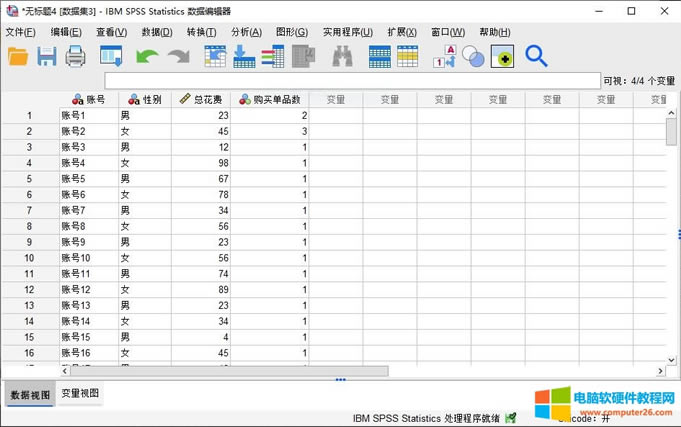
Task: Open the 分析(A) menu
Action: pos(246,32)
